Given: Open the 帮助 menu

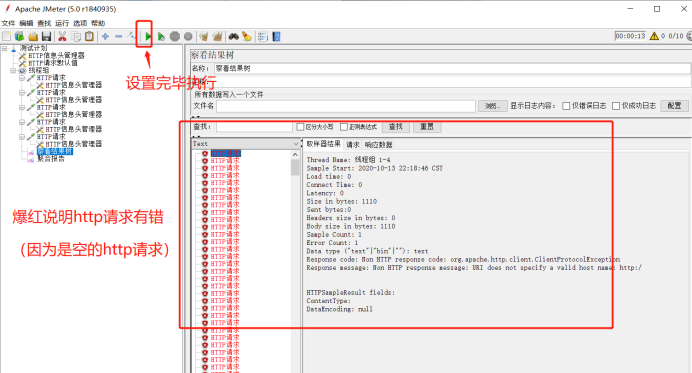Looking at the screenshot, I should [x=98, y=23].
